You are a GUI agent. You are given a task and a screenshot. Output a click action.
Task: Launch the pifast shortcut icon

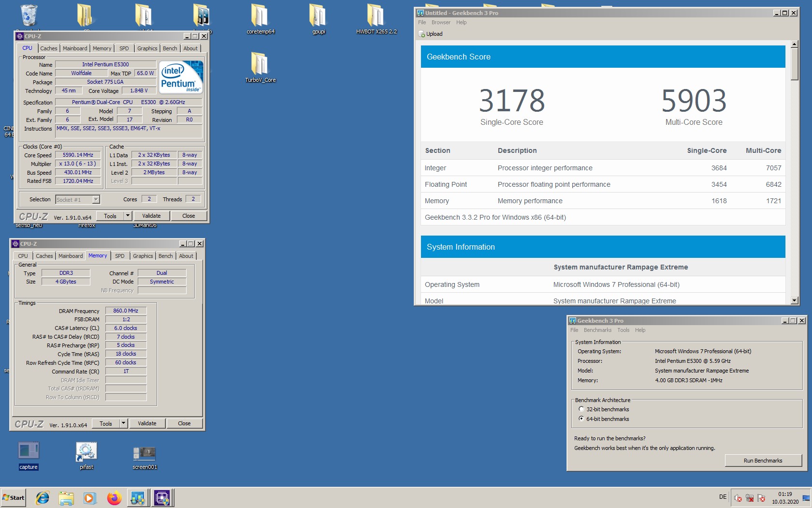[x=87, y=455]
